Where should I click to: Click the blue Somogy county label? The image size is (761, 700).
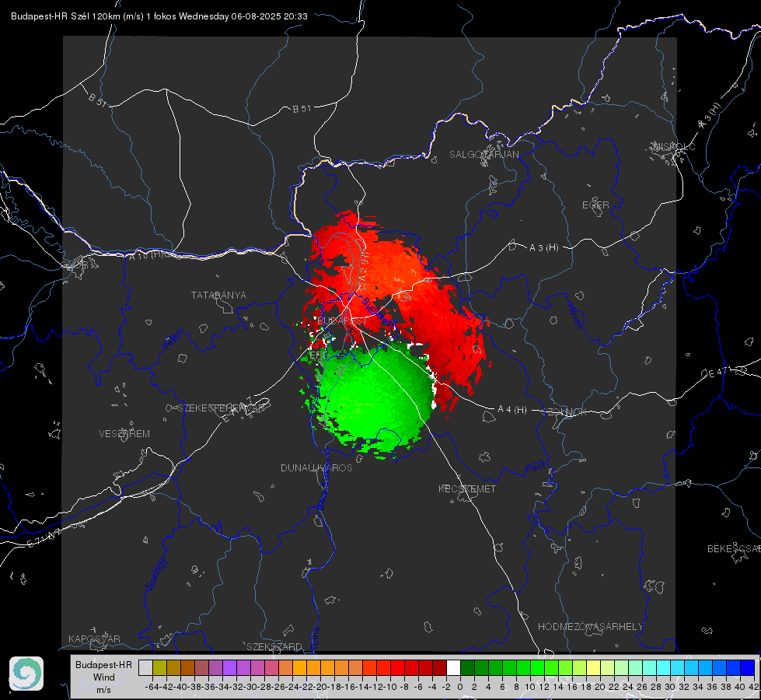[155, 574]
